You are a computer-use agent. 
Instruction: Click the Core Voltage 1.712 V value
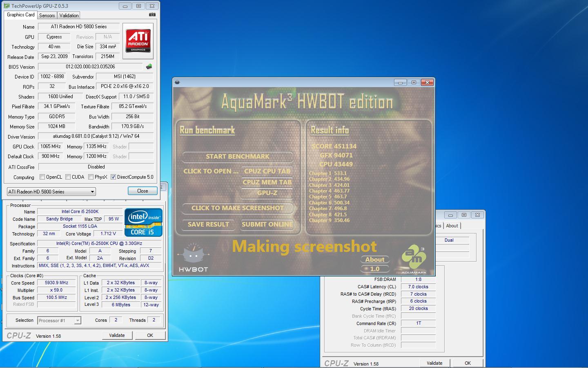(108, 234)
